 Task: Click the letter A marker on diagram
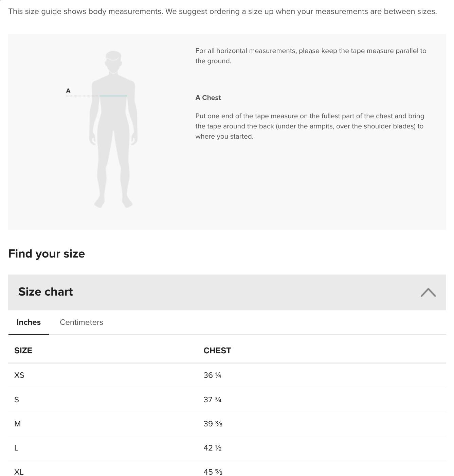(x=68, y=91)
